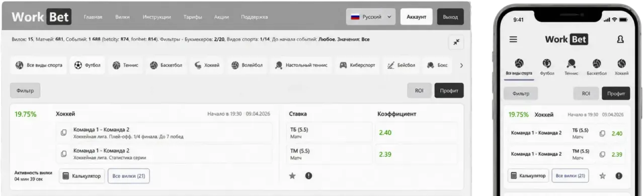The height and width of the screenshot is (196, 644).
Task: Tap Калькулятор on the phone
Action: click(x=528, y=176)
